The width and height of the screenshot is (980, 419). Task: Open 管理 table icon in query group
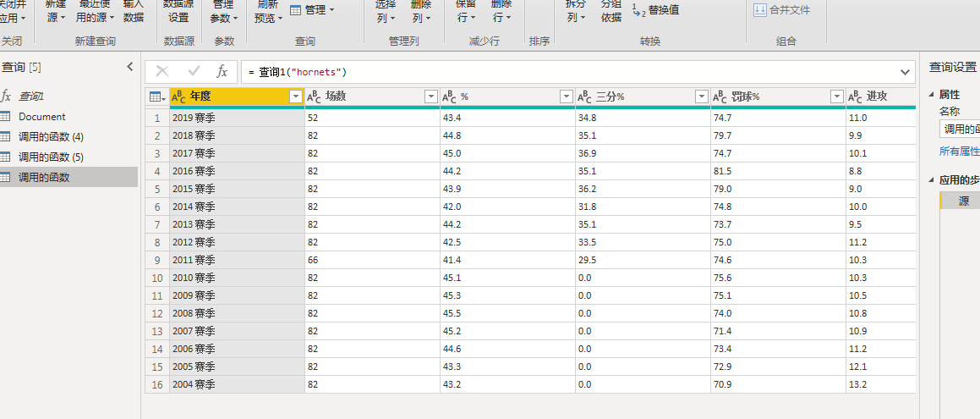(x=296, y=10)
